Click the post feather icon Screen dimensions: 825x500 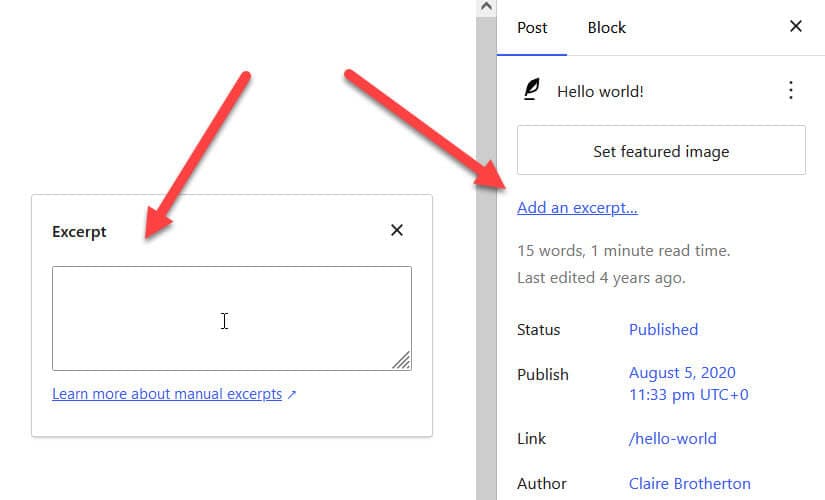coord(532,89)
